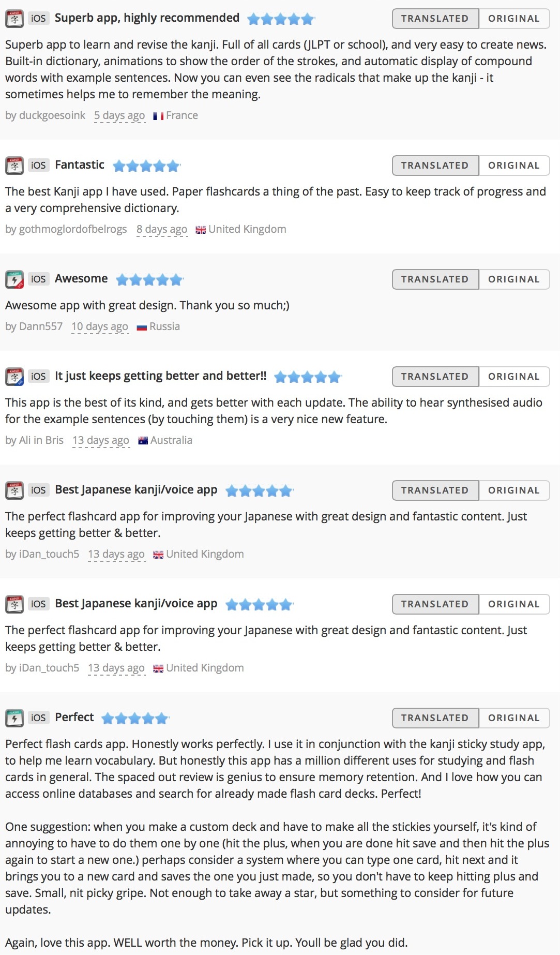Click the "Perfect" review title
The image size is (560, 955).
point(74,717)
